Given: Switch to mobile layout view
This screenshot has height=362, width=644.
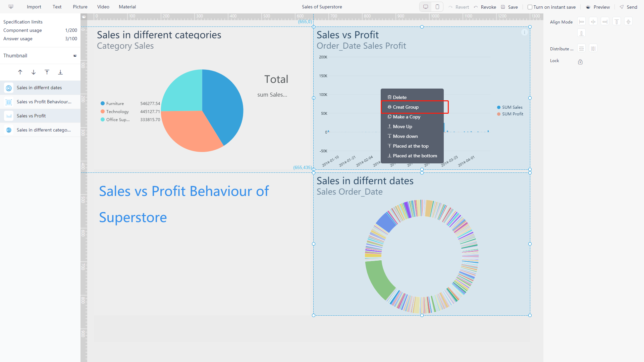Looking at the screenshot, I should pyautogui.click(x=437, y=7).
